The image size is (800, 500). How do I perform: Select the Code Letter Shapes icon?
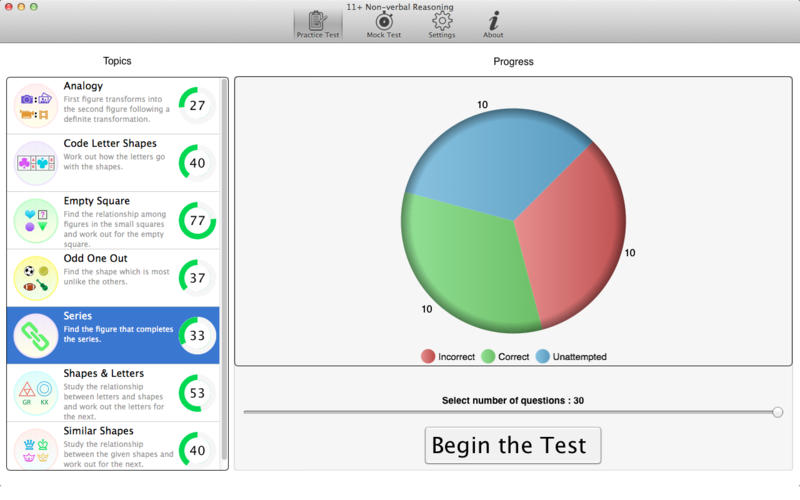point(35,163)
